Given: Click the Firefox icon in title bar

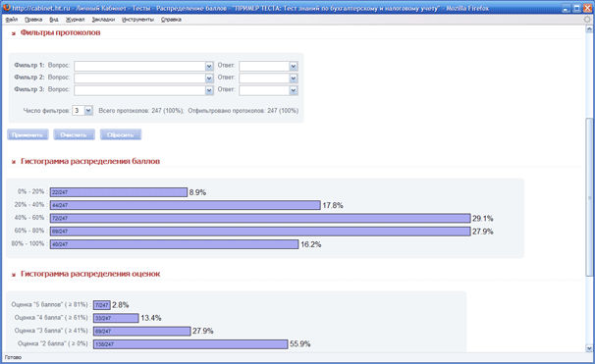Looking at the screenshot, I should coord(7,8).
